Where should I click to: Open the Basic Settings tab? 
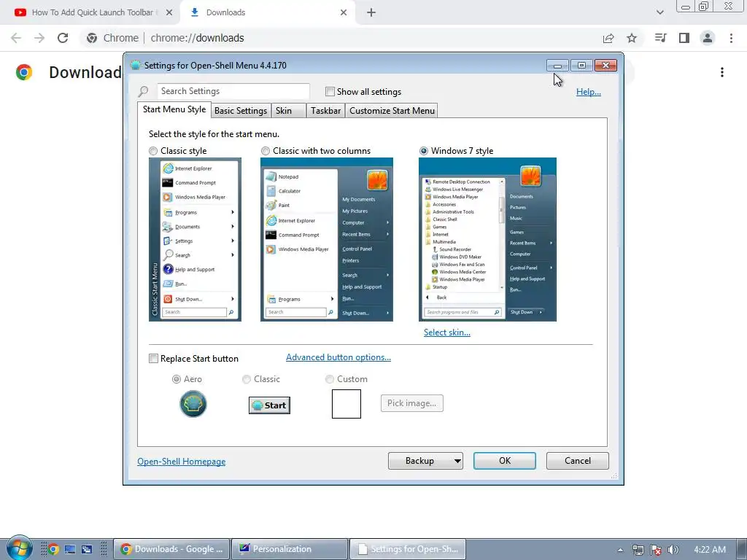tap(241, 111)
